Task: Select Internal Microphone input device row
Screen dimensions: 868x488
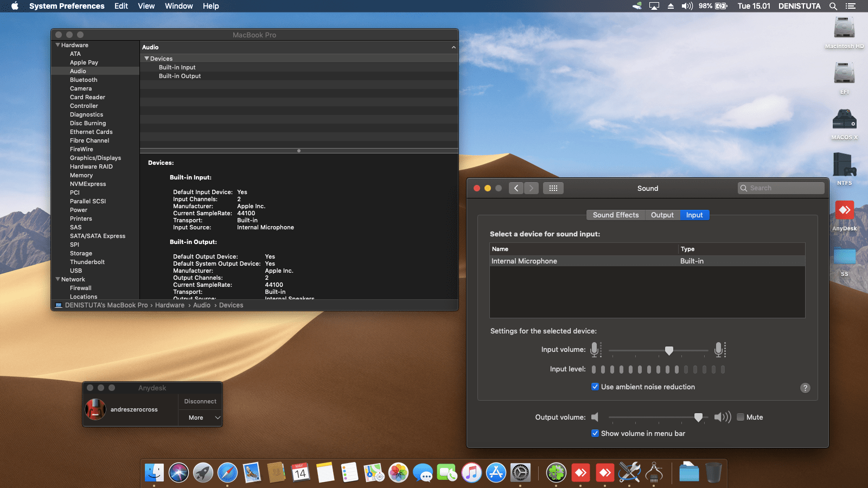Action: pyautogui.click(x=647, y=261)
